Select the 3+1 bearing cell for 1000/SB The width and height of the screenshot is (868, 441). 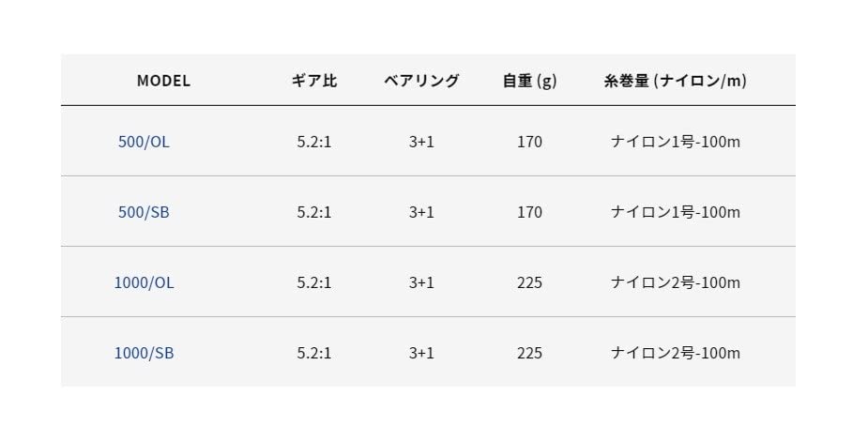coord(421,353)
